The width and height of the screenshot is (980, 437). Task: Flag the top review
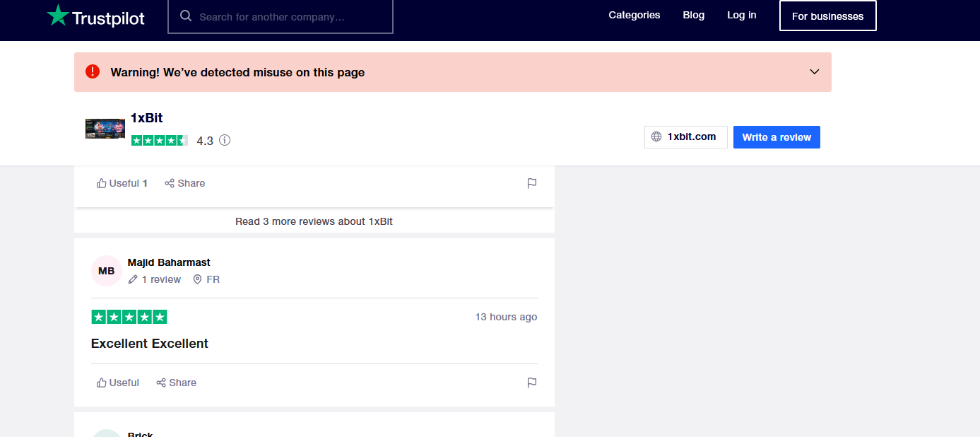click(532, 183)
